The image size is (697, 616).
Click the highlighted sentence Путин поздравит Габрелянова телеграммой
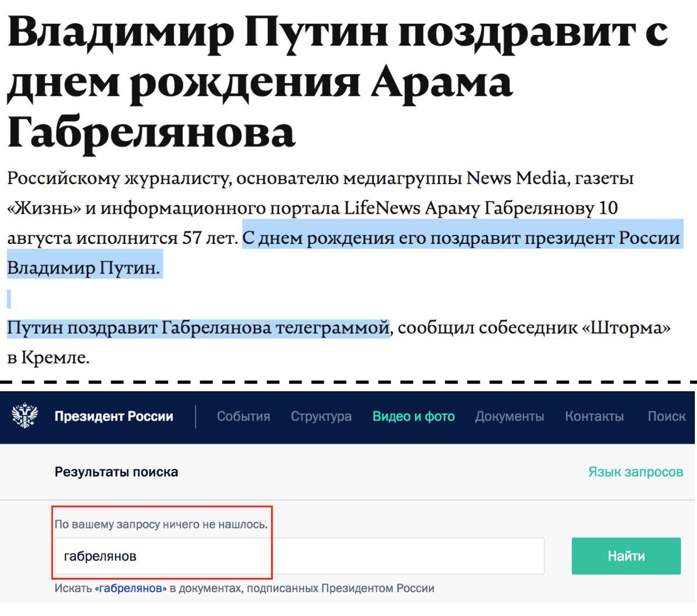pos(198,328)
